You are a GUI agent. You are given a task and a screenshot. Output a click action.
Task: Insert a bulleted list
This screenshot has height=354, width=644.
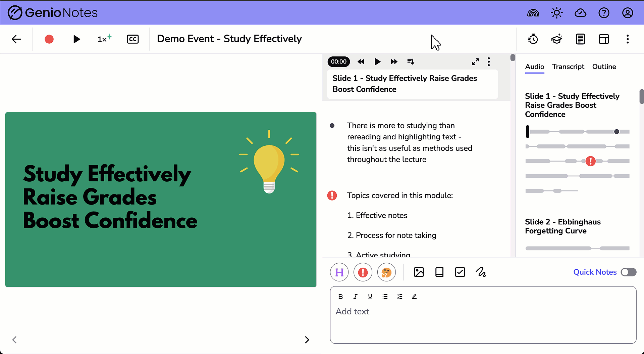pos(385,297)
